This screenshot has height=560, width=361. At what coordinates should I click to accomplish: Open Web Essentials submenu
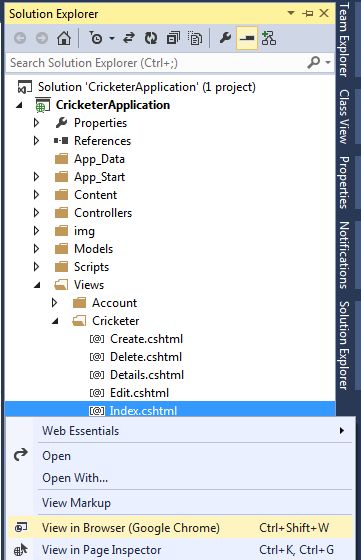coord(180,431)
